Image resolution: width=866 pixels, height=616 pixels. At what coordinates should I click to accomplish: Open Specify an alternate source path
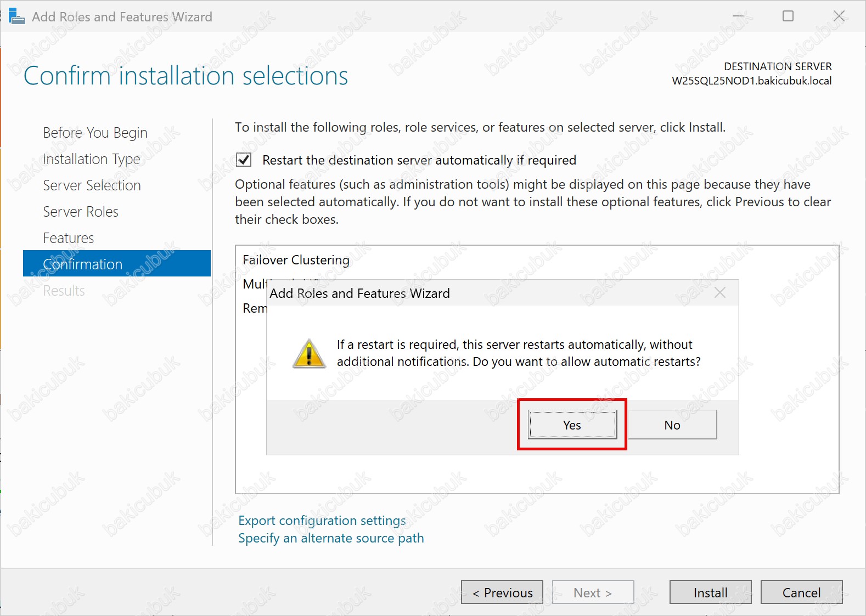click(x=331, y=538)
